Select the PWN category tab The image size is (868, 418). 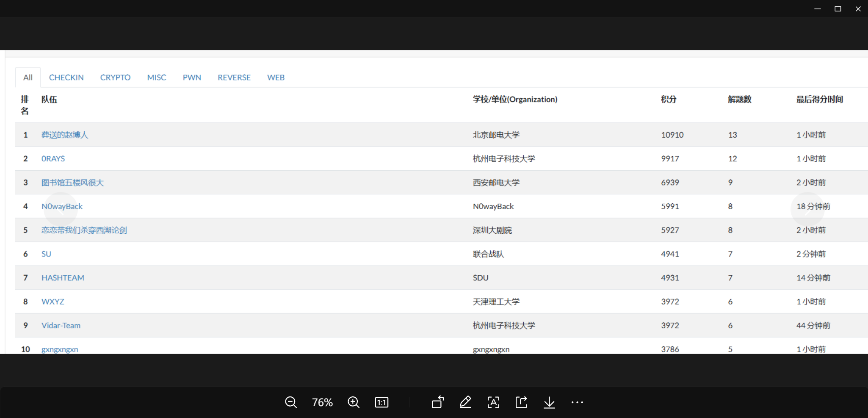point(192,78)
